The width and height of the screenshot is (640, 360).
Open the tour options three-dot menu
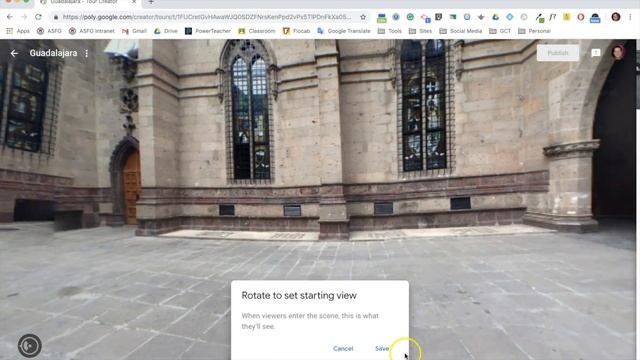[x=87, y=53]
